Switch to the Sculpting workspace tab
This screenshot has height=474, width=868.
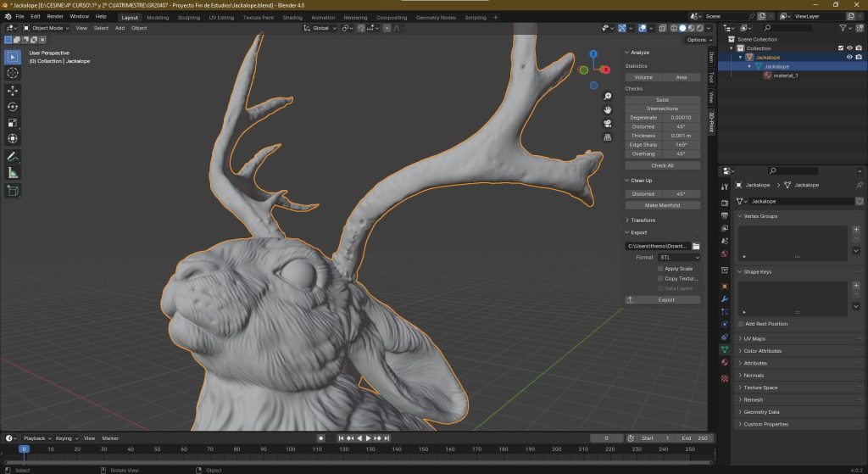tap(189, 17)
